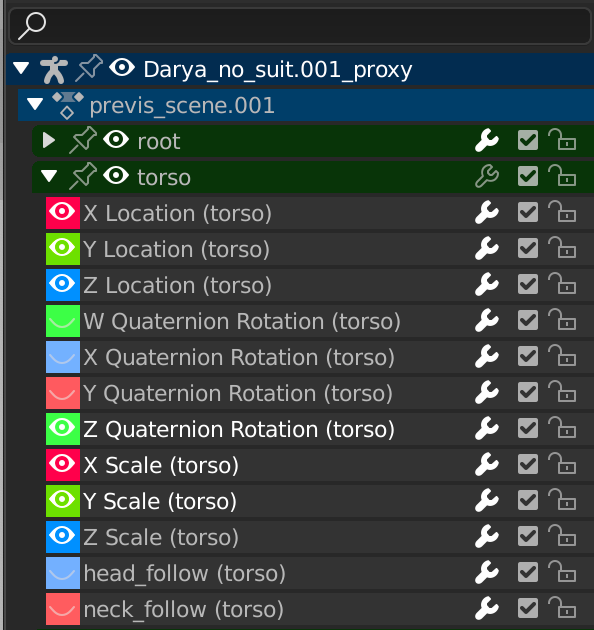The width and height of the screenshot is (594, 630).
Task: Hide X Location (torso) curve
Action: pyautogui.click(x=63, y=213)
